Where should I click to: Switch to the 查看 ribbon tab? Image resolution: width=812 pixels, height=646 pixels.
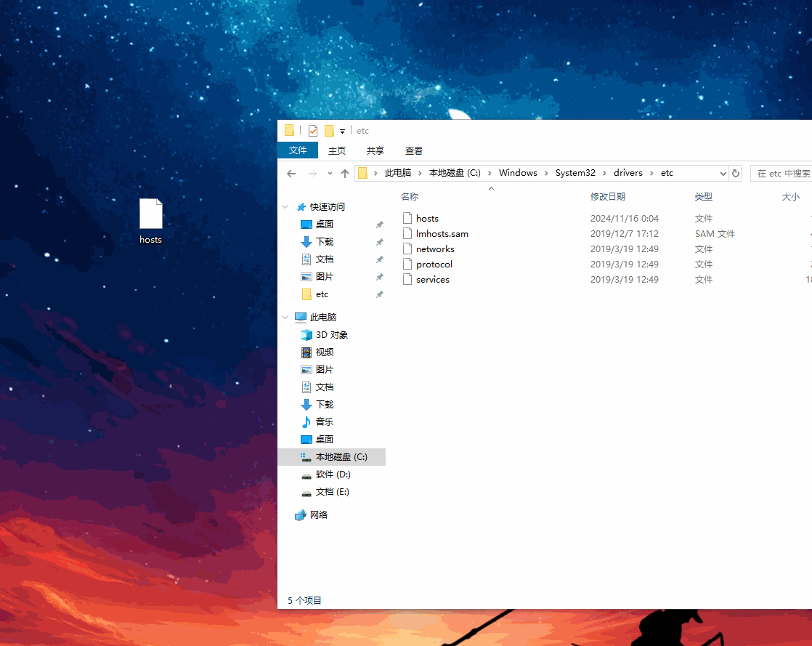(414, 150)
